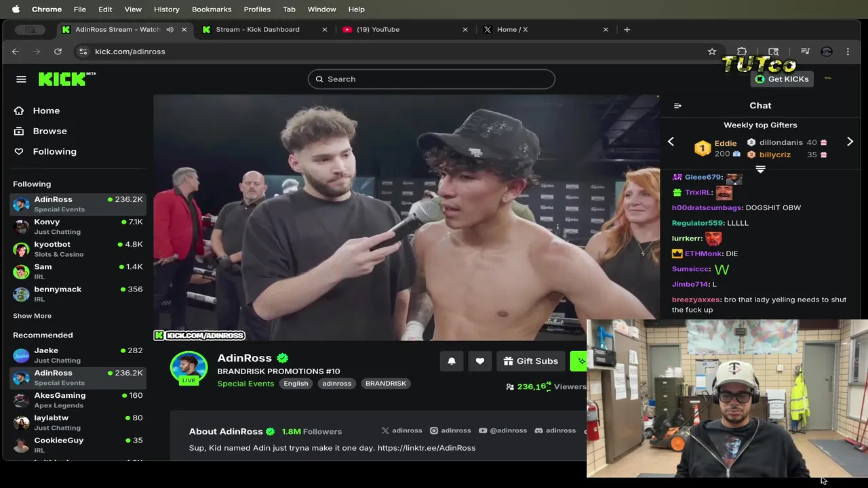Open AdinRoss Instagram link
Screen dimensions: 868x488
[x=450, y=430]
